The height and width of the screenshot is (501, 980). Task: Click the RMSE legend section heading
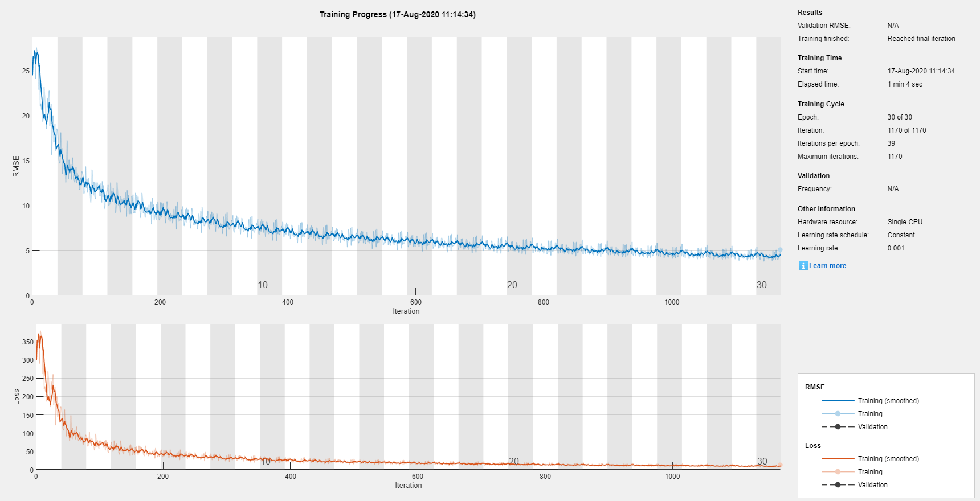[815, 387]
